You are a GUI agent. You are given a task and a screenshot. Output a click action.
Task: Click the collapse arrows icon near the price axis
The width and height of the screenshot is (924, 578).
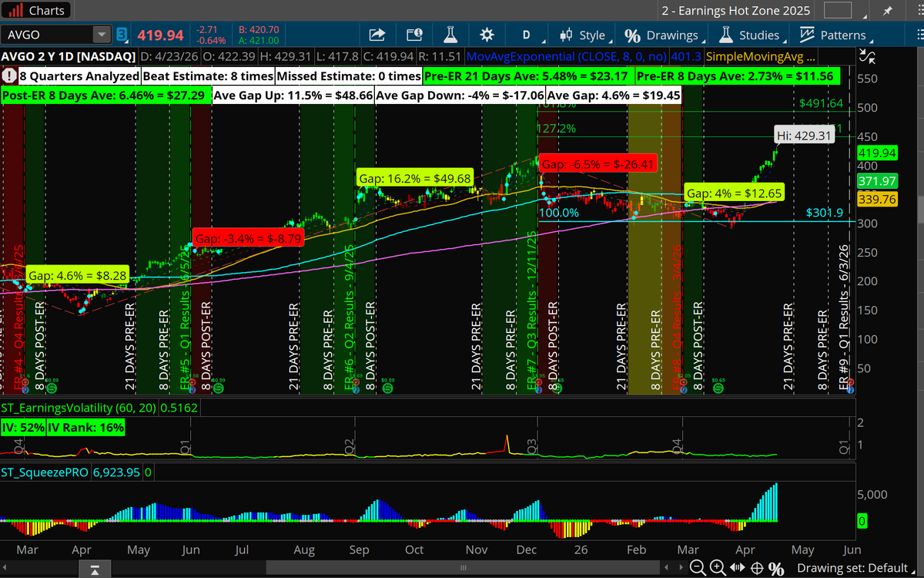[869, 56]
